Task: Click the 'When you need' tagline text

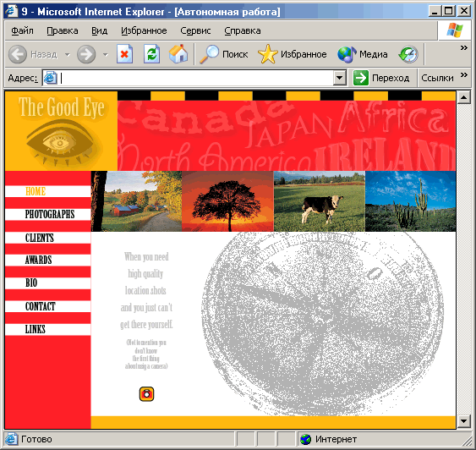Action: (146, 257)
